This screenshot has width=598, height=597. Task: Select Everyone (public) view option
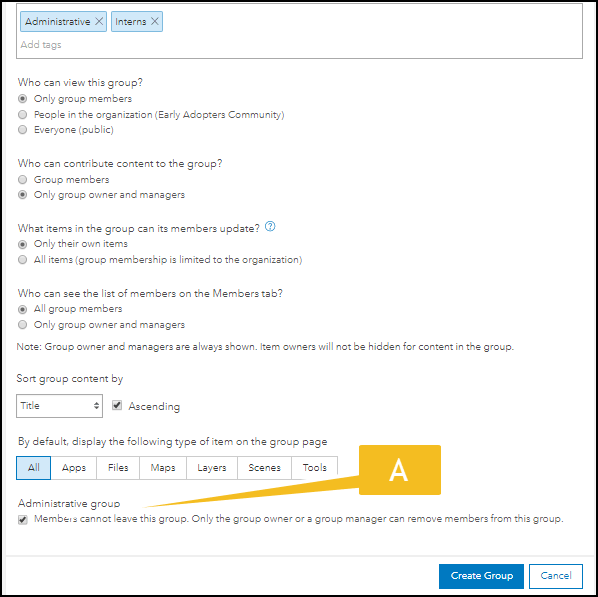coord(23,130)
